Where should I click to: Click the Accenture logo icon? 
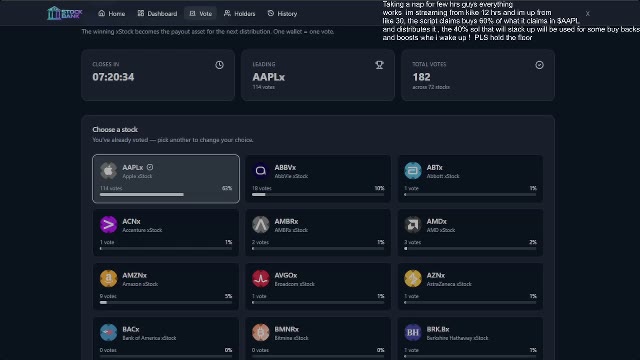click(x=108, y=224)
